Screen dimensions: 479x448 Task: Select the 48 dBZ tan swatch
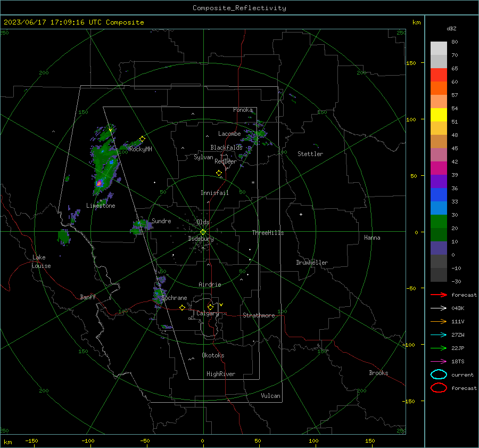pos(439,142)
